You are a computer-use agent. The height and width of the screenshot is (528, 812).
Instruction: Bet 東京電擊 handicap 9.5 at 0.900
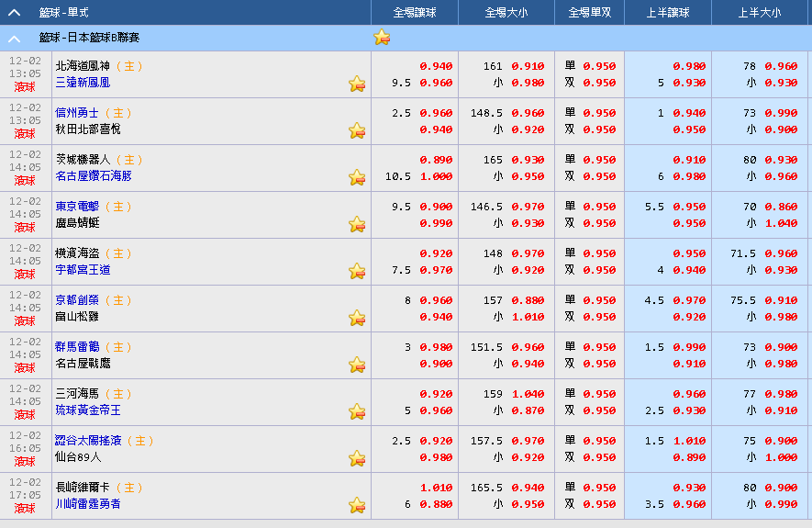click(x=436, y=207)
